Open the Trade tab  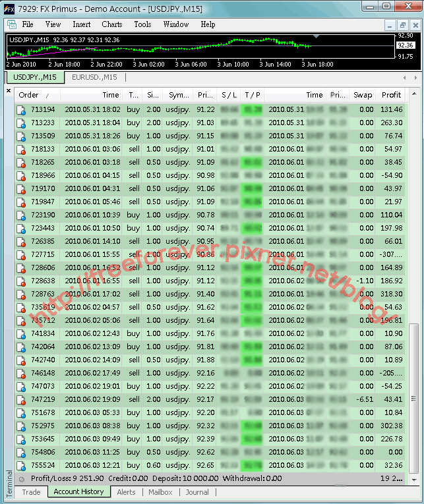coord(31,492)
